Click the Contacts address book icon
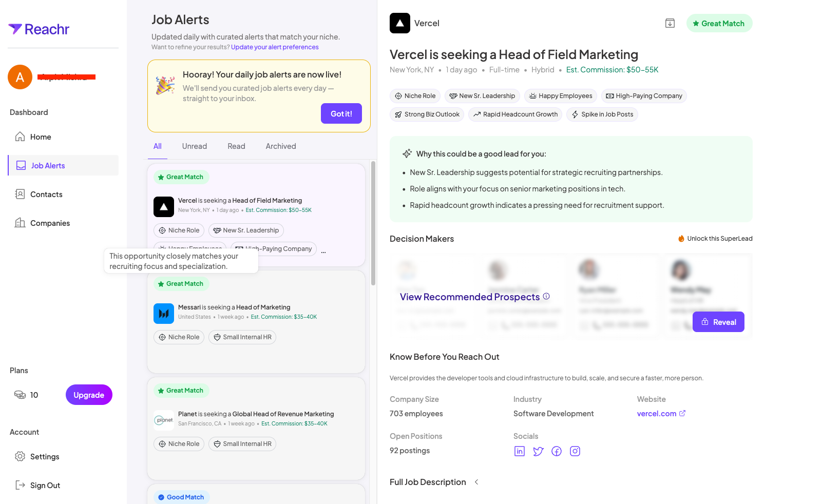 pyautogui.click(x=20, y=194)
